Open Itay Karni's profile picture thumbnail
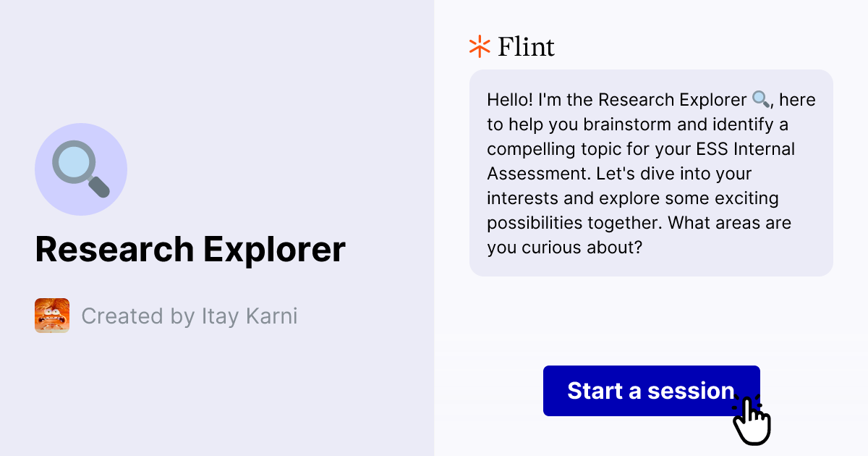This screenshot has height=456, width=868. (x=52, y=316)
